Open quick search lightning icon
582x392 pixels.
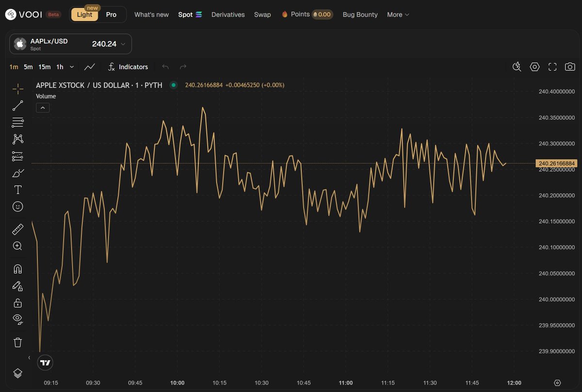coord(517,67)
